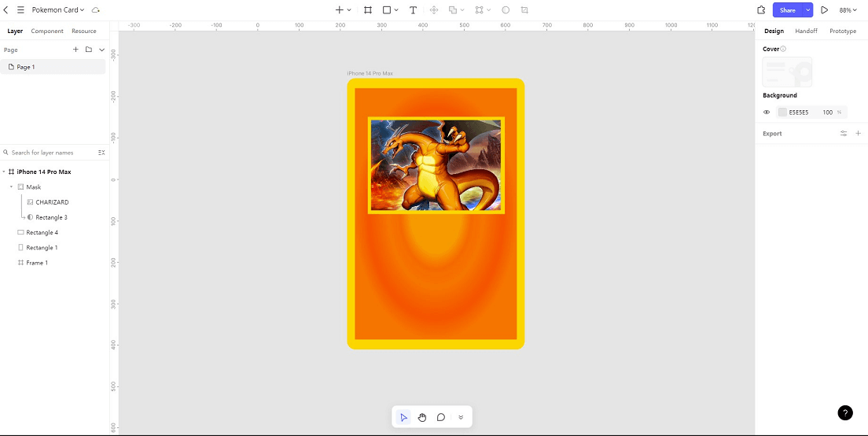Image resolution: width=868 pixels, height=436 pixels.
Task: Collapse the Page section chevron
Action: 102,50
